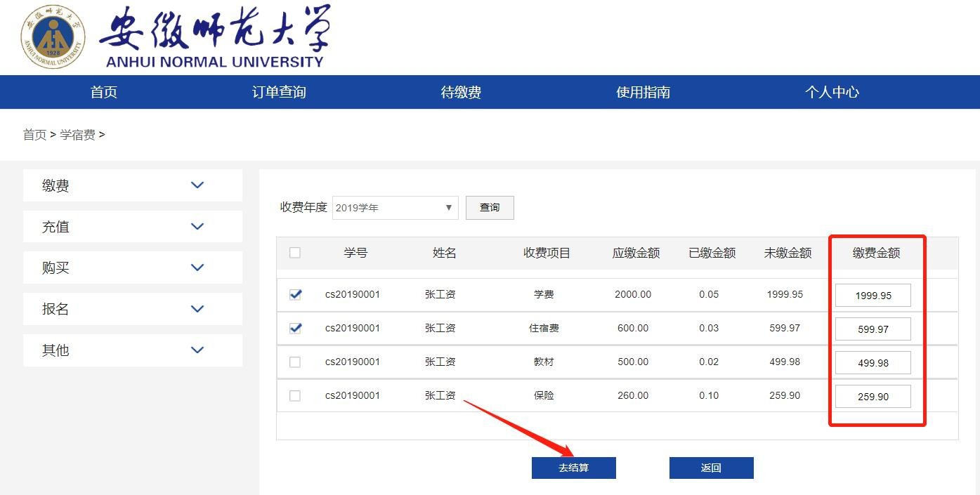
Task: Uncheck the 学费 row checkbox
Action: [x=295, y=294]
